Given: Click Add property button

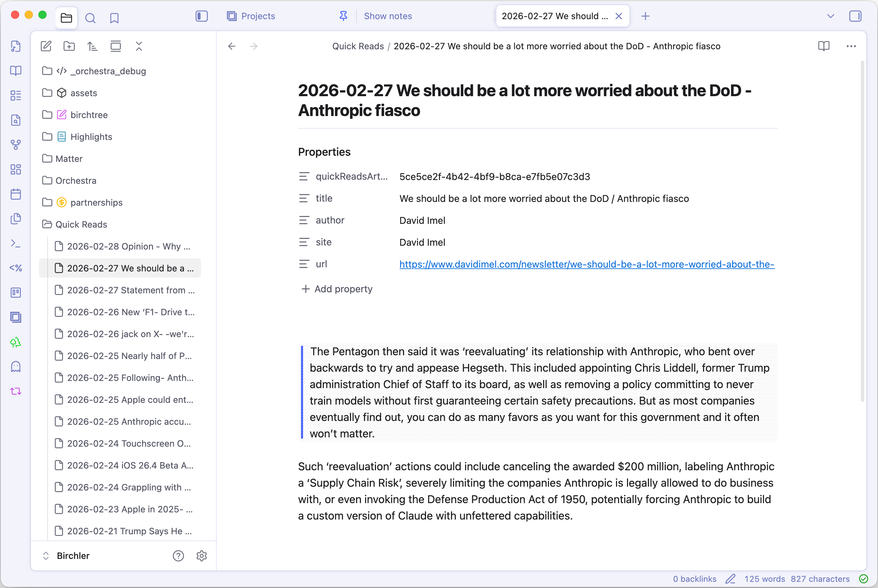Looking at the screenshot, I should click(337, 289).
